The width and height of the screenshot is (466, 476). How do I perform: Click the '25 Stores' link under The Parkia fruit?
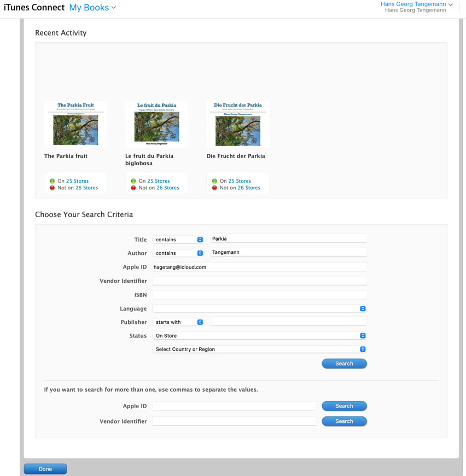(x=77, y=181)
